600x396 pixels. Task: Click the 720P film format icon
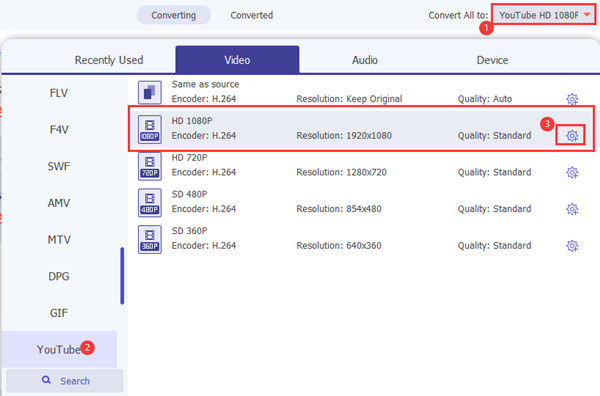pos(150,166)
